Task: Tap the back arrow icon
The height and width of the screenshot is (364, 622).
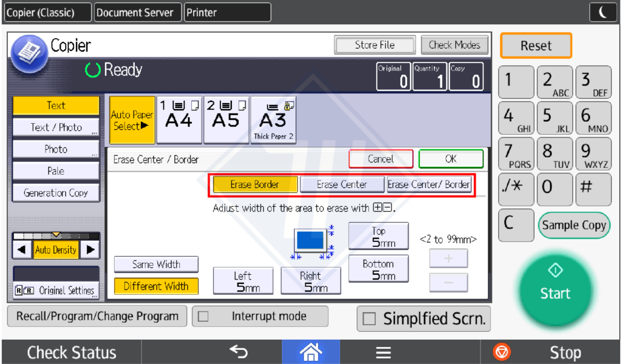Action: [238, 351]
